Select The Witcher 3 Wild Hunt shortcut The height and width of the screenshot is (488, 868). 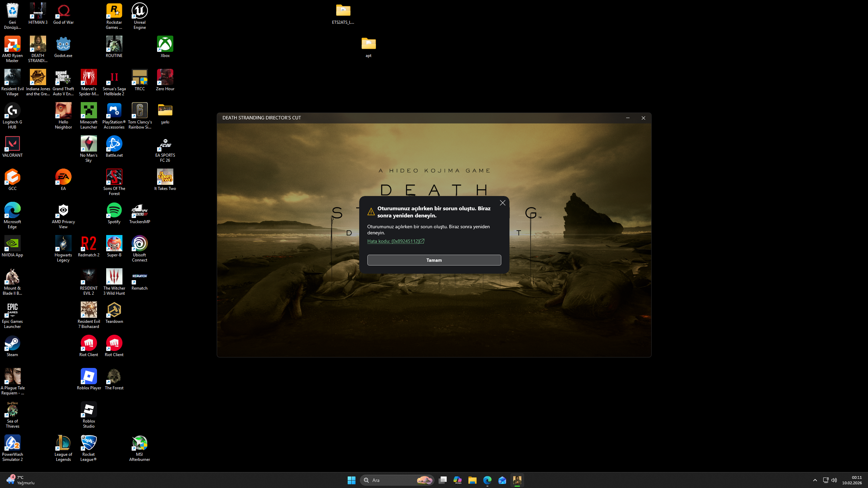pos(114,282)
